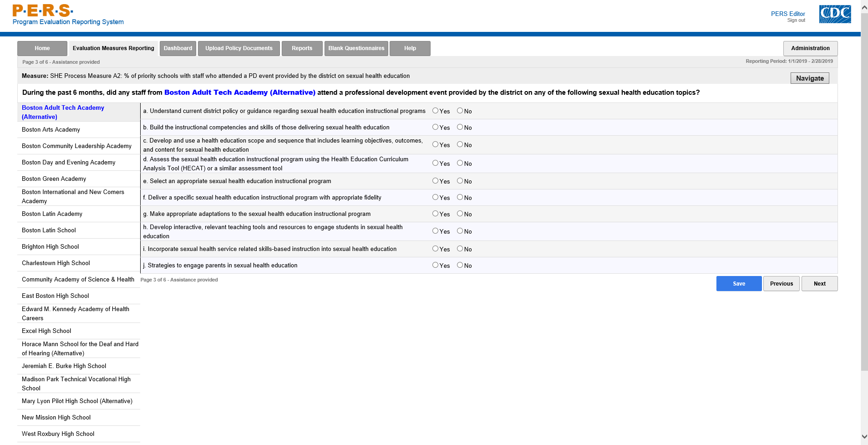Image resolution: width=868 pixels, height=445 pixels.
Task: Select Yes for question a district policy
Action: (x=436, y=111)
